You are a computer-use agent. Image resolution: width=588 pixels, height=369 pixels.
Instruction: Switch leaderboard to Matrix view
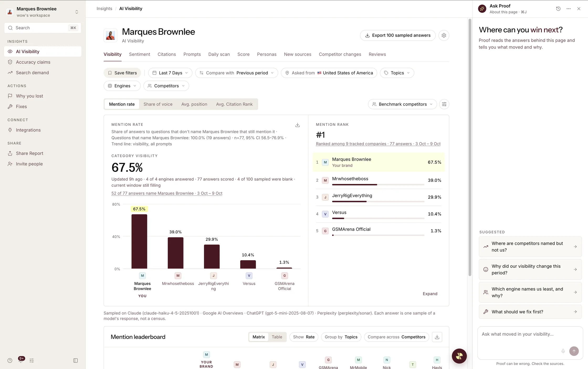click(259, 337)
